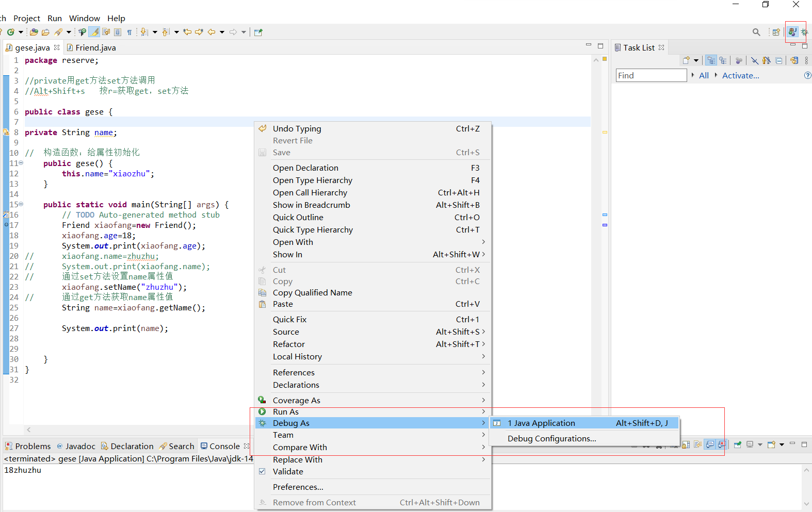Select Quick Fix in context menu

[x=373, y=319]
